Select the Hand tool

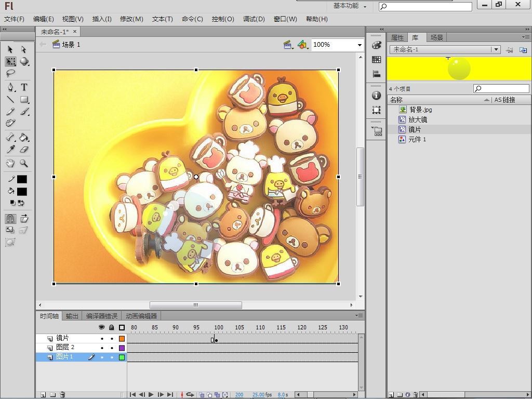[10, 163]
